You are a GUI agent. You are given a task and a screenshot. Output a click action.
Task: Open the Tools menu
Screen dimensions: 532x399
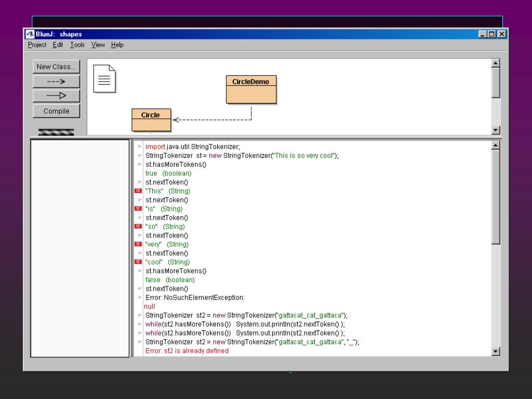[77, 45]
